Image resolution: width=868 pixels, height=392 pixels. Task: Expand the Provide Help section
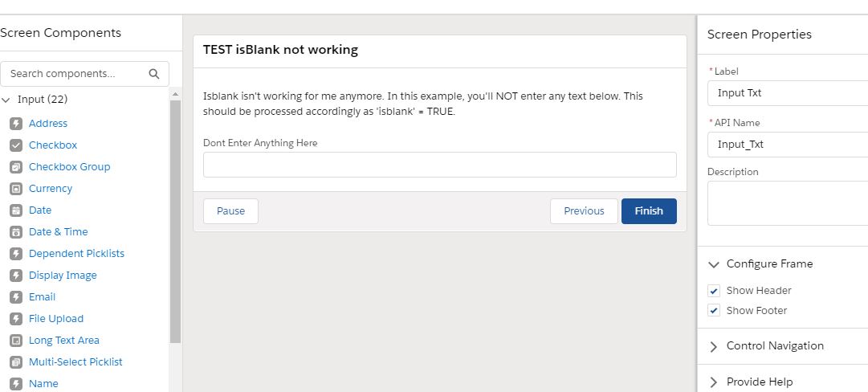714,382
